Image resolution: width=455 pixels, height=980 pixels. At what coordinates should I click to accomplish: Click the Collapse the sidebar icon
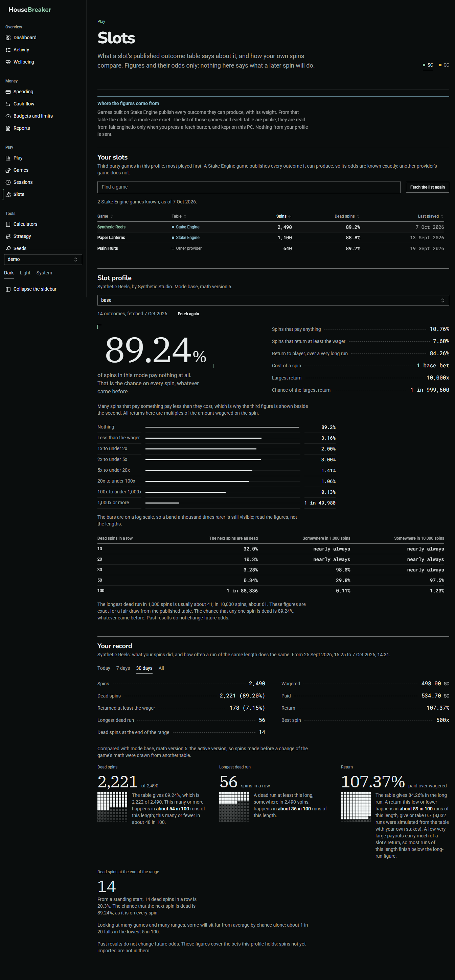point(8,289)
